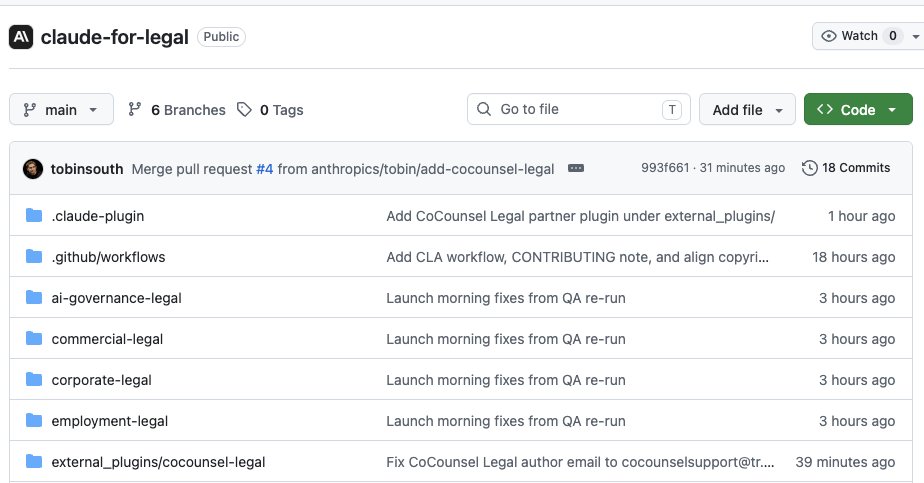Expand the commit message ellipsis button

(576, 168)
